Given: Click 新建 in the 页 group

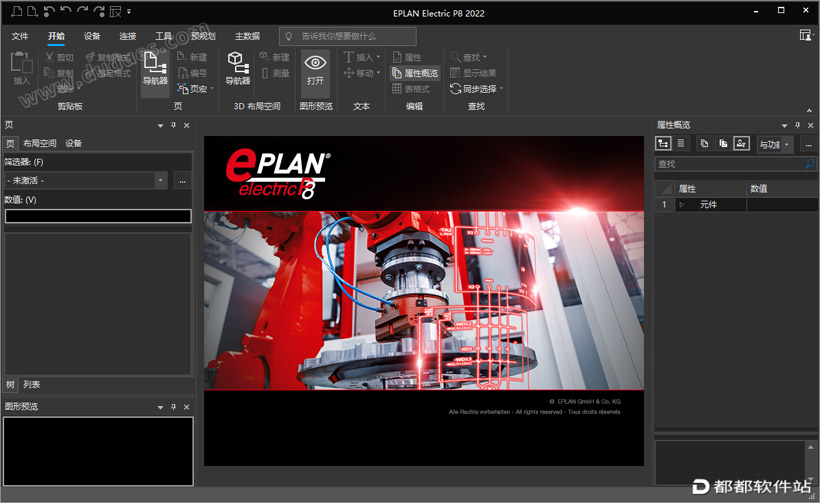Looking at the screenshot, I should pyautogui.click(x=192, y=57).
